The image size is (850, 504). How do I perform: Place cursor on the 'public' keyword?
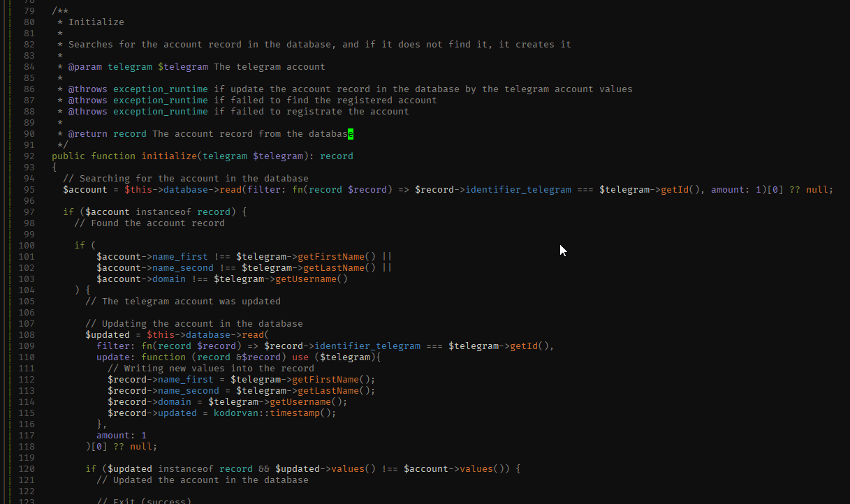click(68, 156)
